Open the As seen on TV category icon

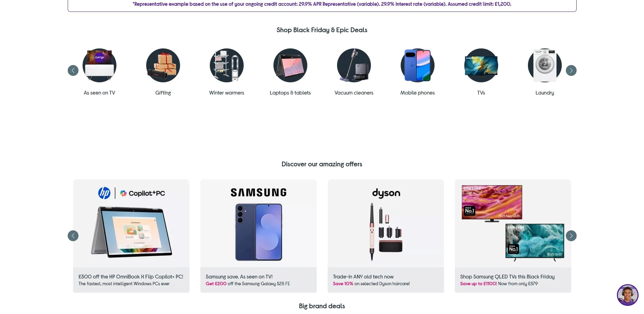coord(99,65)
